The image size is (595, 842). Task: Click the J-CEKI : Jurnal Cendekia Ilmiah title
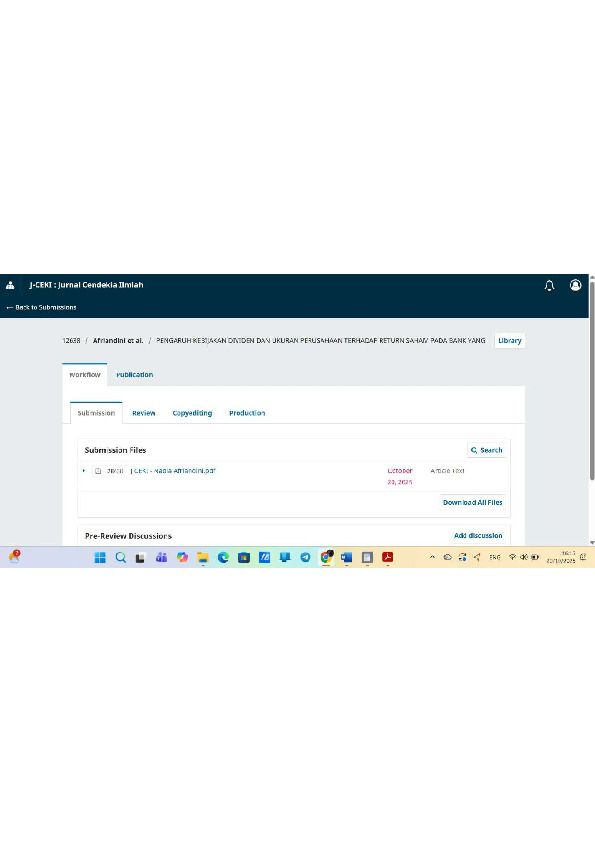point(86,285)
